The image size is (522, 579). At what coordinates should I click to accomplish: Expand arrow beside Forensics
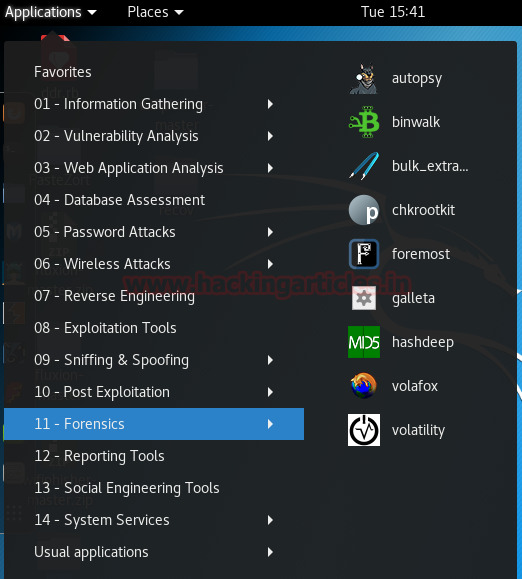click(x=270, y=424)
